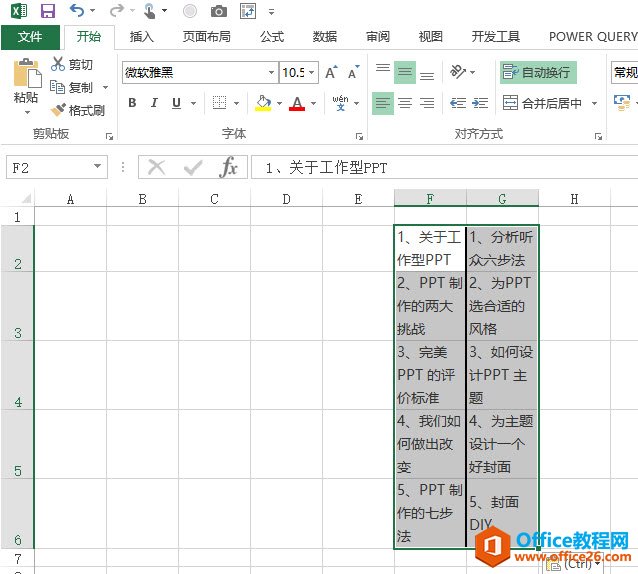Click the orientation (angled text) icon

click(x=458, y=72)
